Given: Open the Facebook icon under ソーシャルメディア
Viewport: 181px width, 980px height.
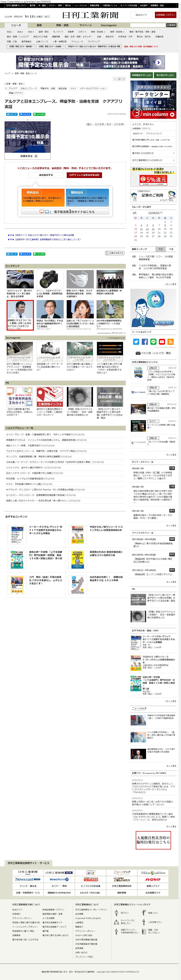Looking at the screenshot, I should (145, 342).
